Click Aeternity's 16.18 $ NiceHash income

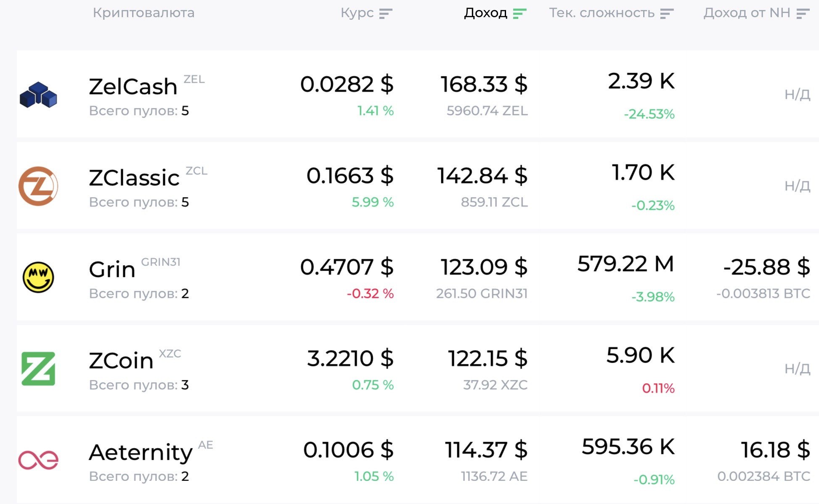point(775,450)
